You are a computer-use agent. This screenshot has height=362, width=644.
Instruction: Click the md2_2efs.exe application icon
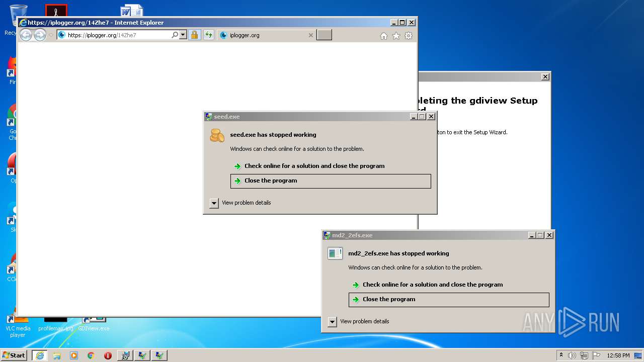pyautogui.click(x=335, y=253)
